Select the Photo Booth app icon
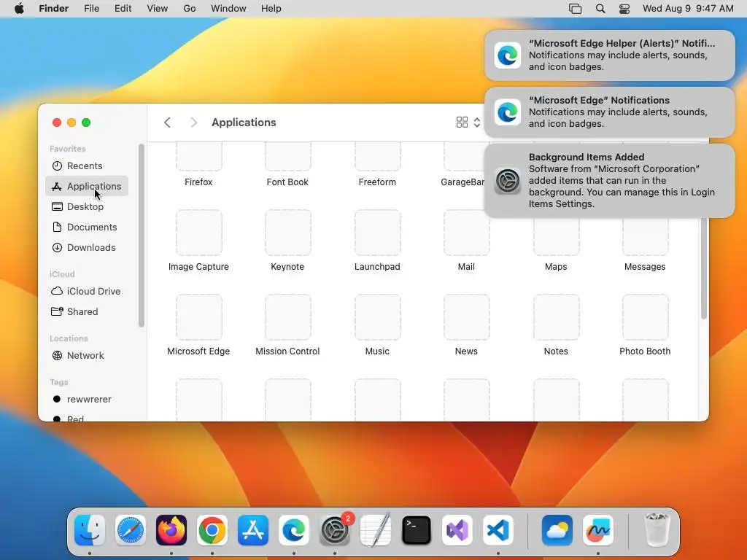 pyautogui.click(x=645, y=318)
